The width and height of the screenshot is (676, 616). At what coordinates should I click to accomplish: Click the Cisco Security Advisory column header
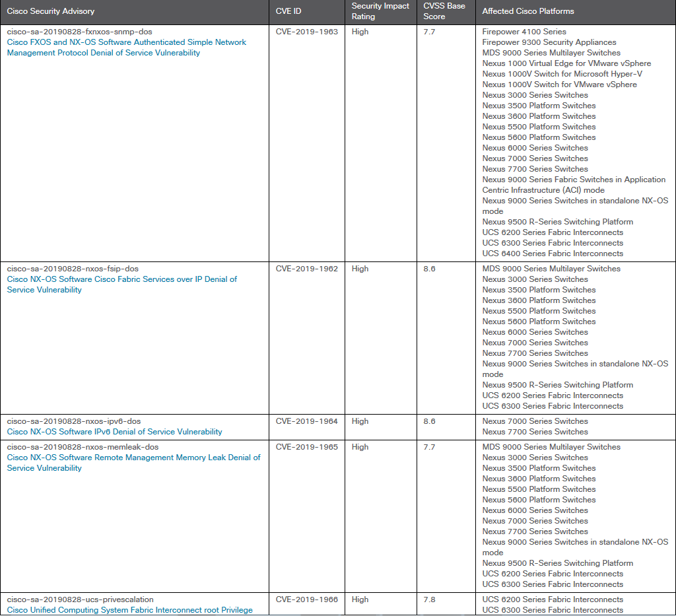tap(51, 11)
